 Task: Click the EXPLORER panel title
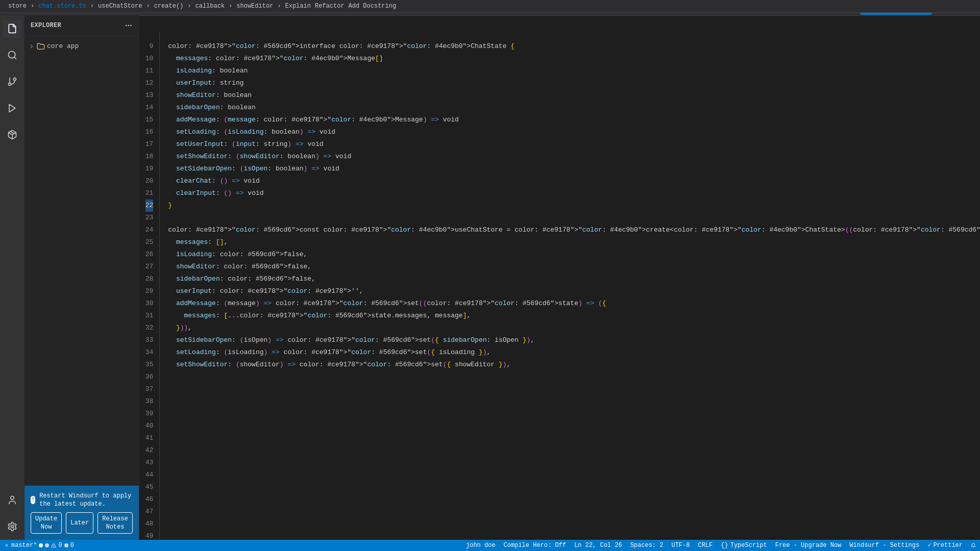point(45,26)
